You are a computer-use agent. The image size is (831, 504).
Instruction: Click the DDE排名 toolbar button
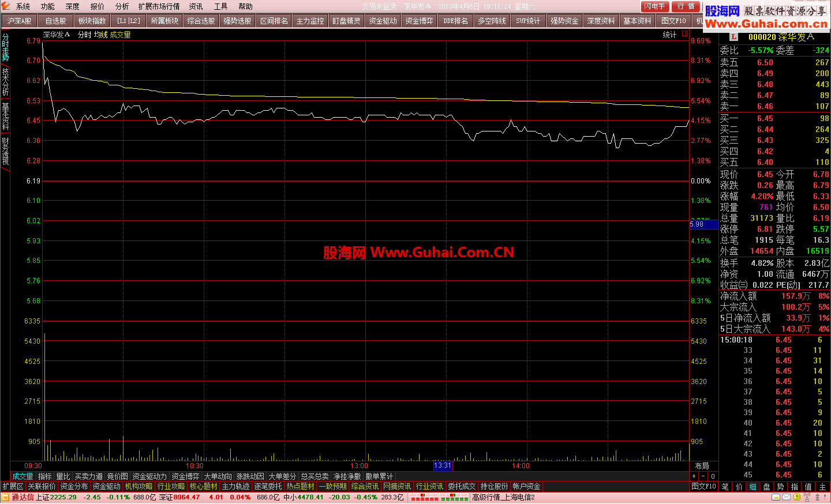[x=455, y=21]
